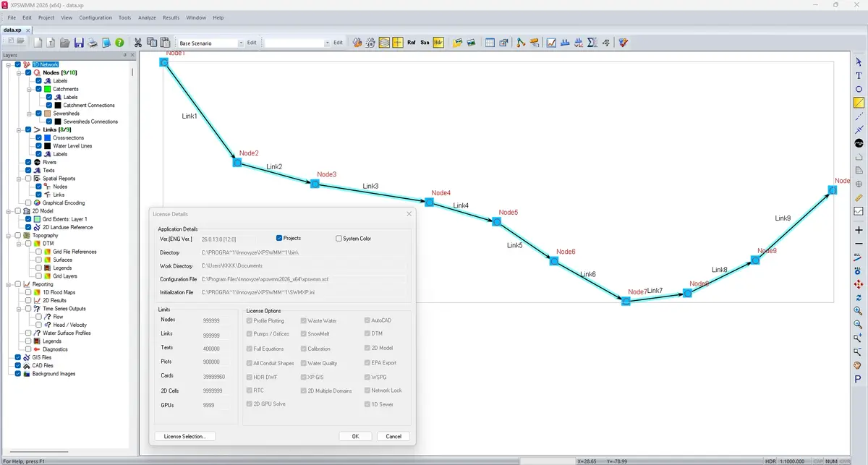Click the Diagnostics tree item
The width and height of the screenshot is (868, 465).
55,349
